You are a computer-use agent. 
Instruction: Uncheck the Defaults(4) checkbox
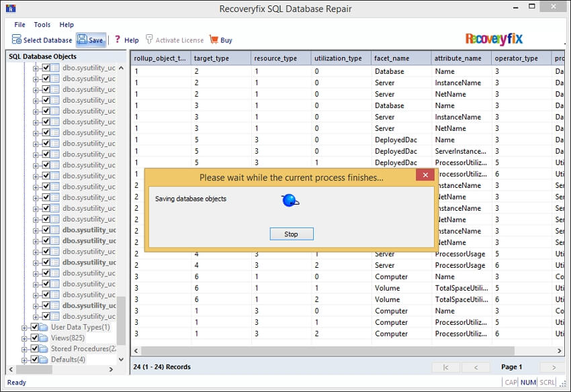34,359
